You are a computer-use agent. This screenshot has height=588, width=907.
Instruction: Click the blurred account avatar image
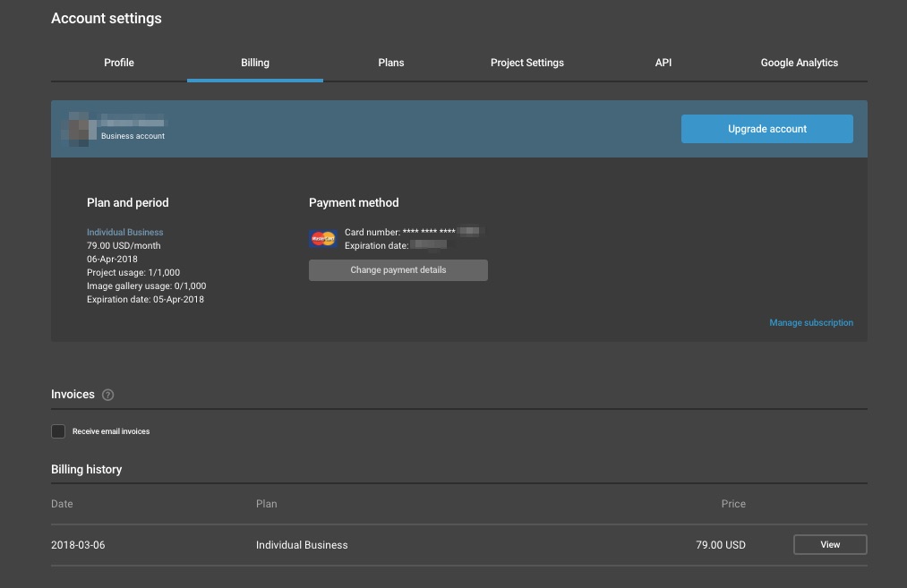pyautogui.click(x=81, y=129)
